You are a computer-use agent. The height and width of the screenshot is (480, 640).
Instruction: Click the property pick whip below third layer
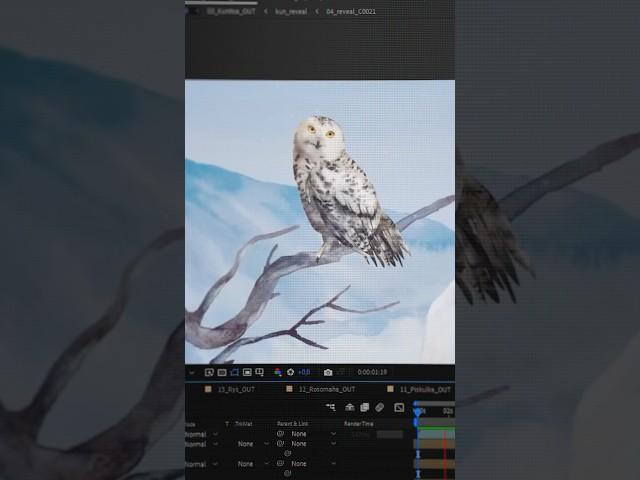[287, 473]
